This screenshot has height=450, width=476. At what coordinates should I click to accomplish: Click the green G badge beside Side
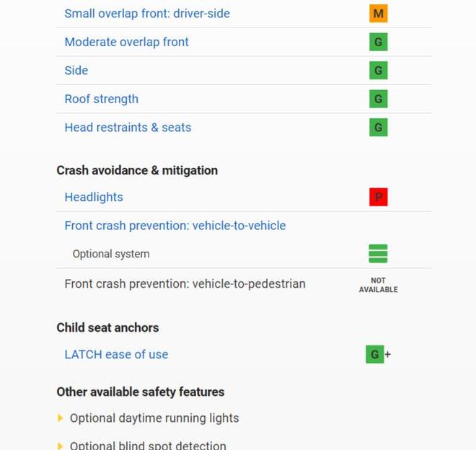pos(378,71)
